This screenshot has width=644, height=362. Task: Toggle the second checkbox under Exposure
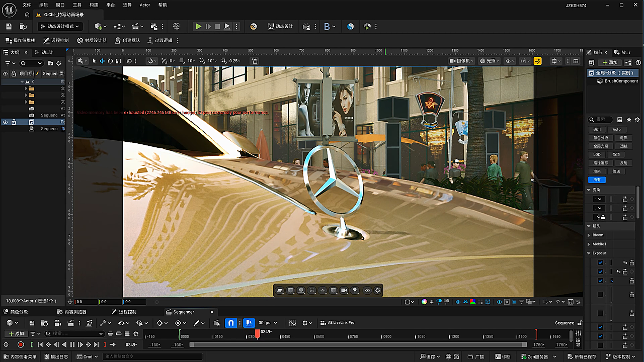(600, 271)
